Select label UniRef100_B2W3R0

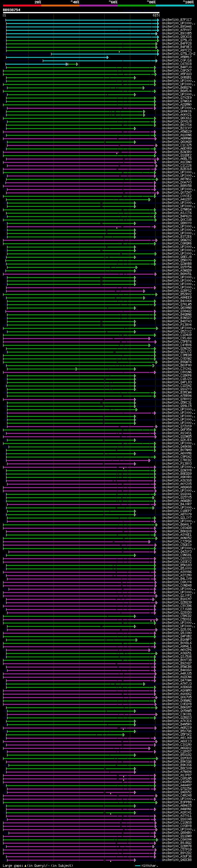coord(177,152)
